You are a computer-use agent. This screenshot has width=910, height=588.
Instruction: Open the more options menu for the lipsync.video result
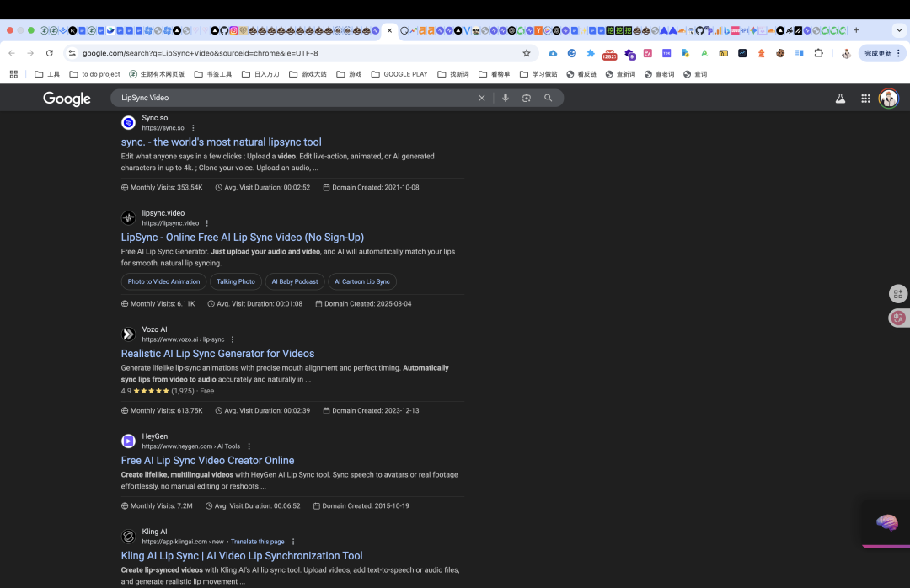tap(206, 223)
